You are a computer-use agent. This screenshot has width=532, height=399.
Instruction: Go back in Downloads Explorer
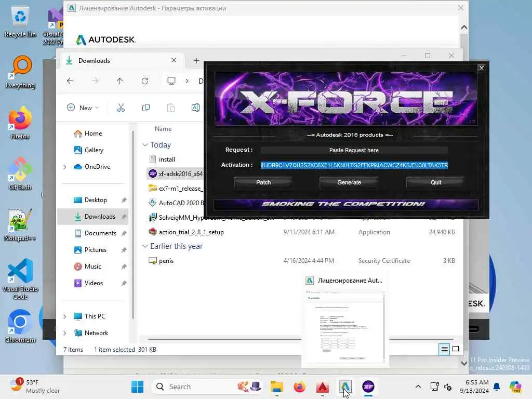pos(70,81)
